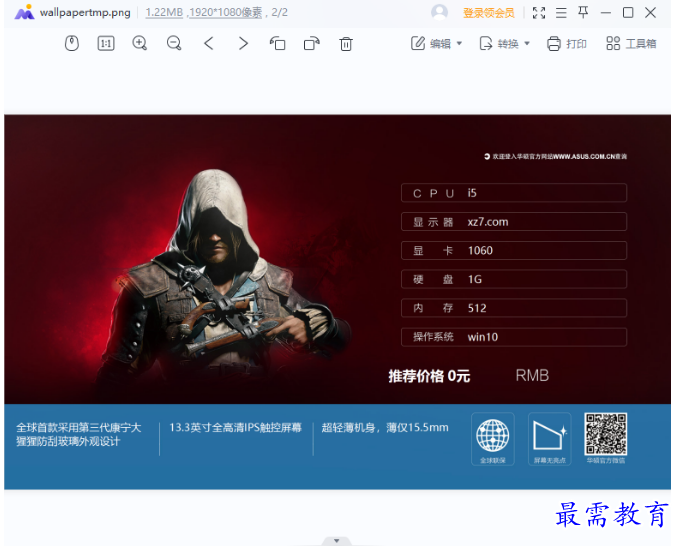Open the hamburger main menu
Screen dimensions: 677x546
click(x=561, y=13)
